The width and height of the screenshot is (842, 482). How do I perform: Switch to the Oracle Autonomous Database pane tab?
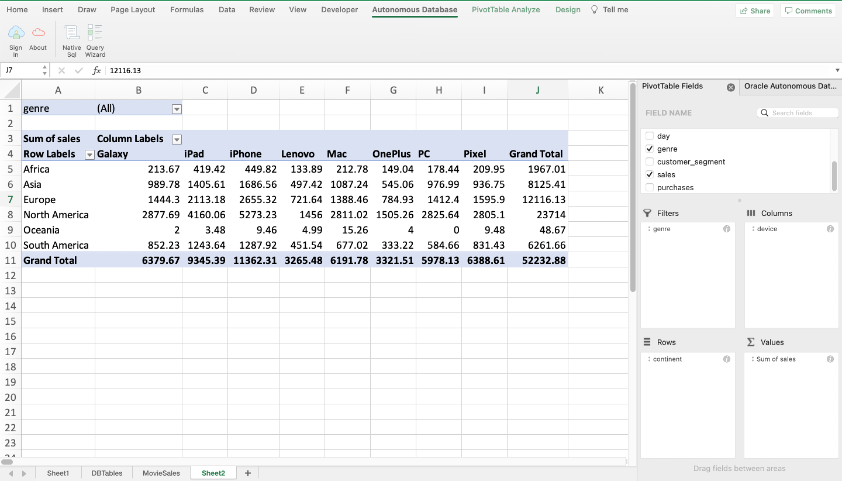[x=790, y=86]
